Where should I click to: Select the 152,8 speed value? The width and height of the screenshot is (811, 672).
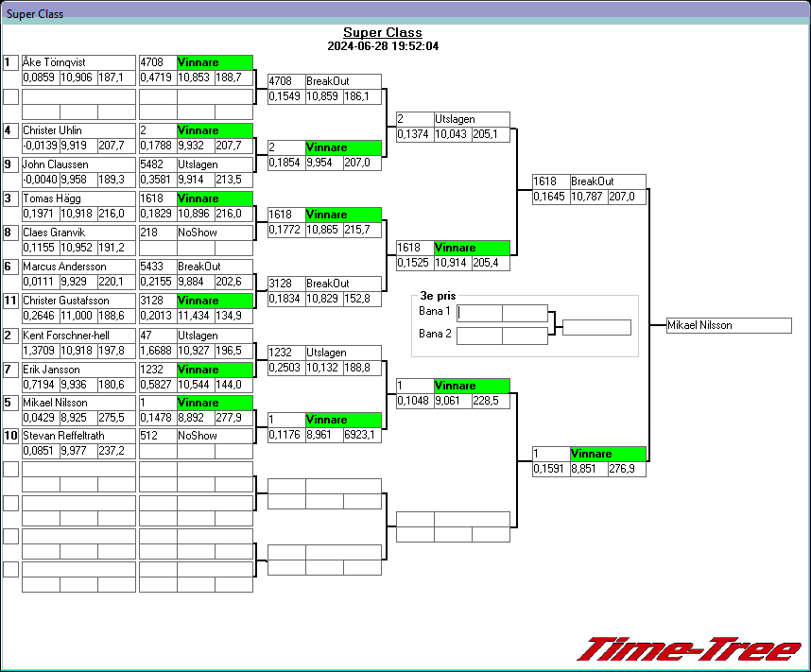point(363,299)
